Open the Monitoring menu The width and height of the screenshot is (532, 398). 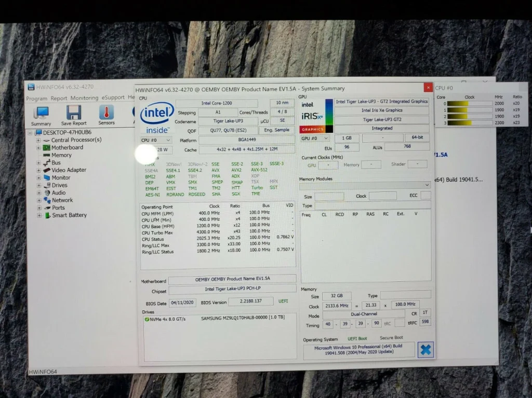[x=84, y=98]
